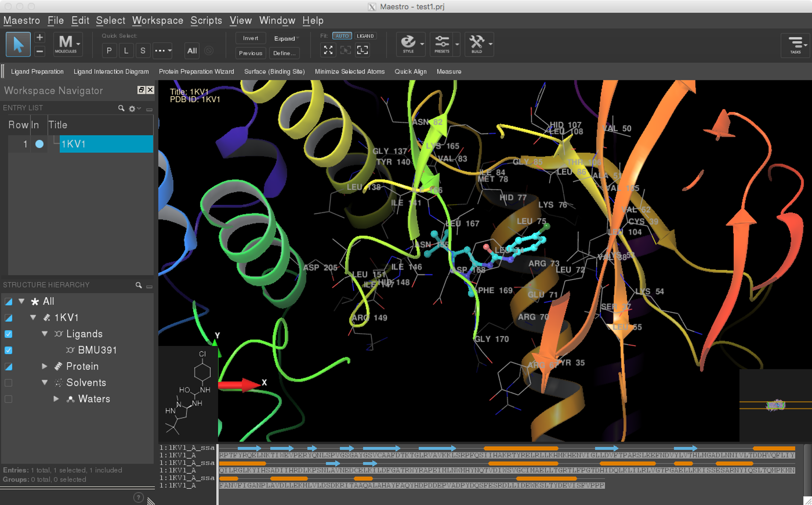
Task: Click the blue inclusion dot for 1KV1
Action: point(39,144)
